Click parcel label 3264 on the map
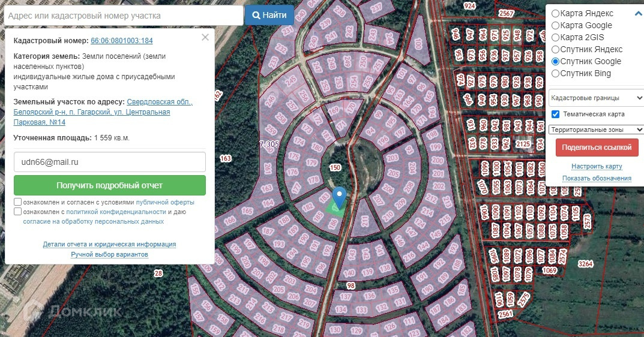 (x=585, y=264)
